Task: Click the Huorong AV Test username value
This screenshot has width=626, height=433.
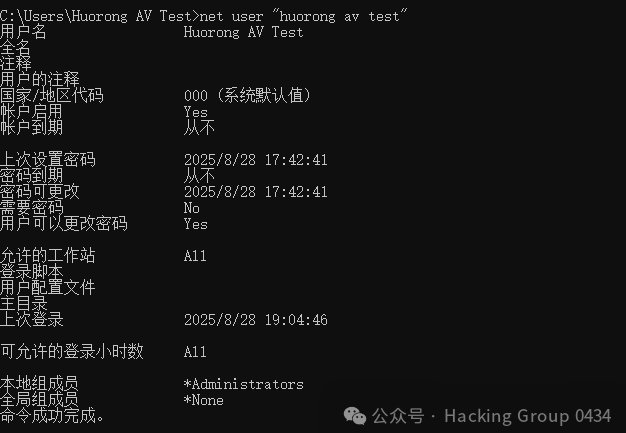Action: tap(243, 32)
